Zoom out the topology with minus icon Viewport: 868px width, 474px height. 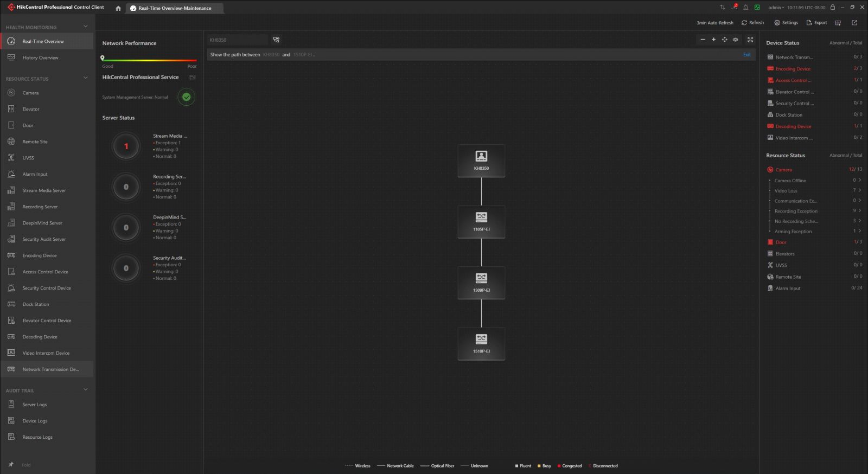(703, 40)
